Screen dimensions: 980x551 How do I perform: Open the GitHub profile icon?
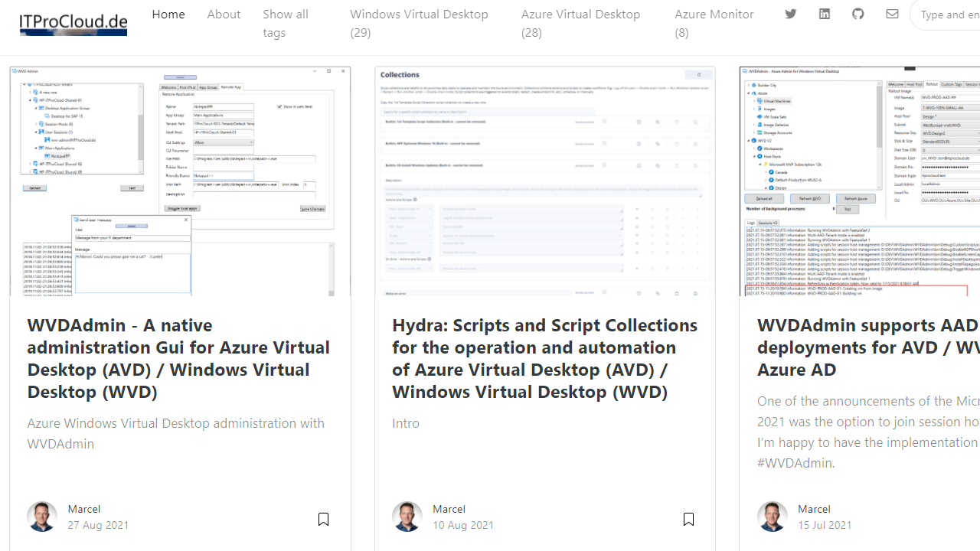pos(858,14)
